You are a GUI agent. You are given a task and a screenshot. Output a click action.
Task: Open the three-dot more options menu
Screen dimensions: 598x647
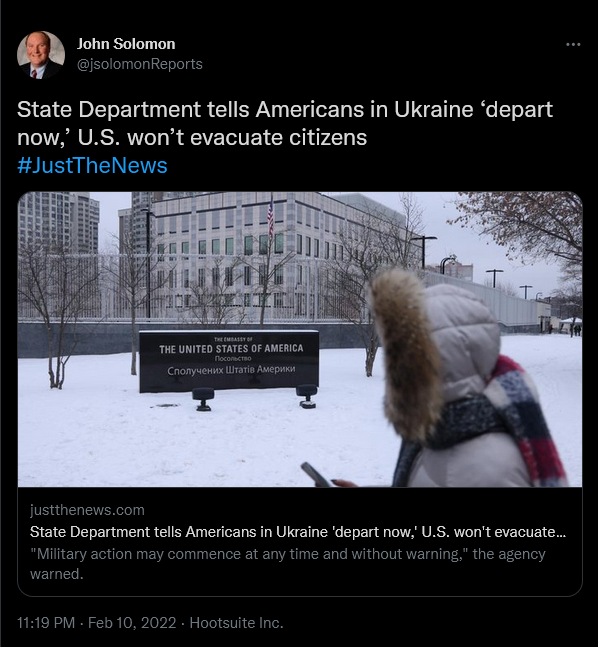click(573, 44)
